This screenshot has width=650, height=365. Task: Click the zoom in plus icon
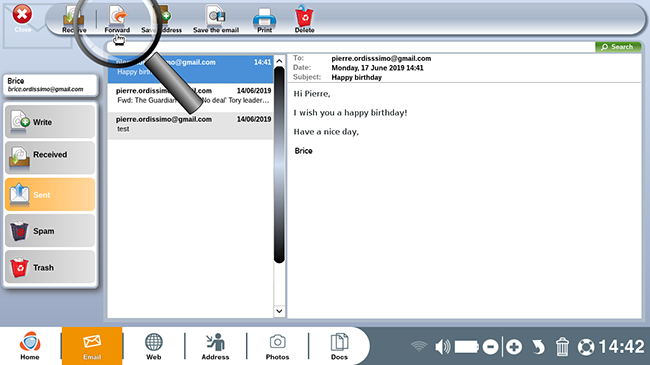tap(514, 347)
